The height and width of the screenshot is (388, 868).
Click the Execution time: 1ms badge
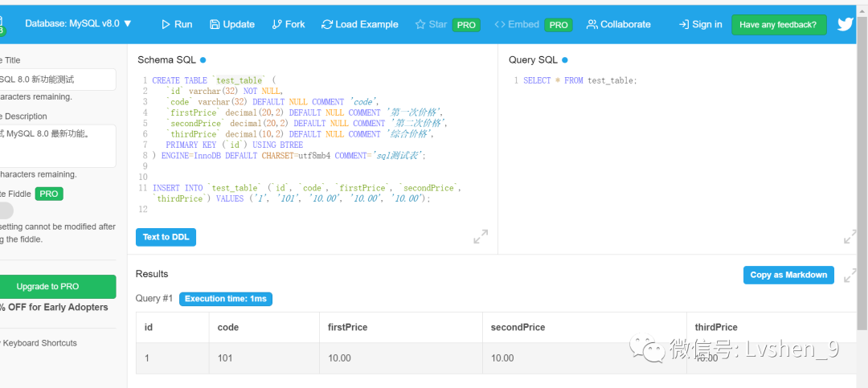pos(225,299)
